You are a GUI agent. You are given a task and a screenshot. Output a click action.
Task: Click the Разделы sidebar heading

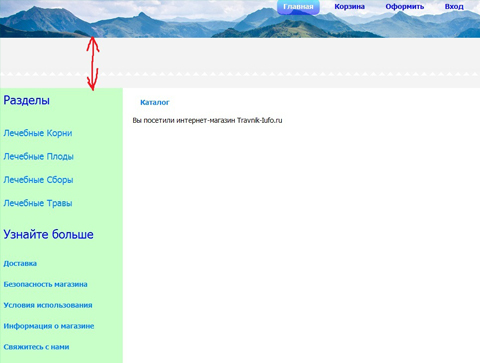27,100
